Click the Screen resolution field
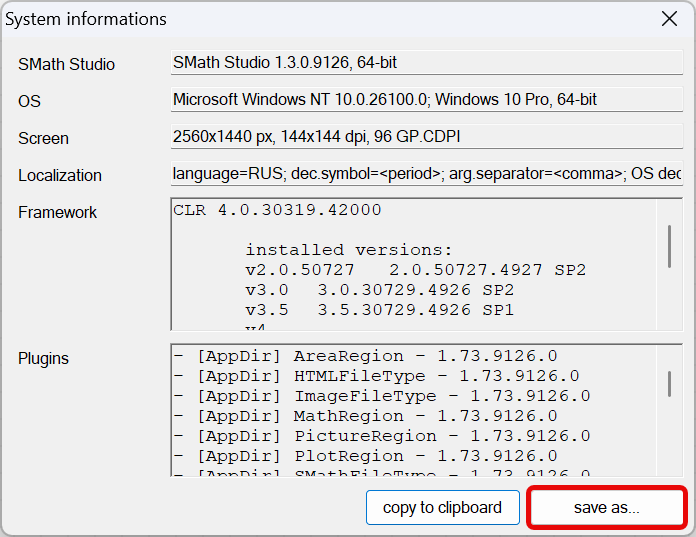Viewport: 696px width, 537px height. point(427,137)
